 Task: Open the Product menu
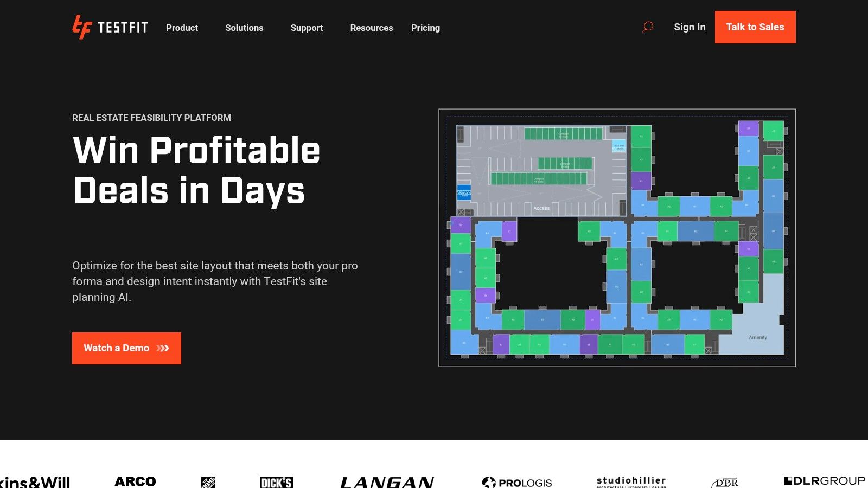tap(182, 28)
